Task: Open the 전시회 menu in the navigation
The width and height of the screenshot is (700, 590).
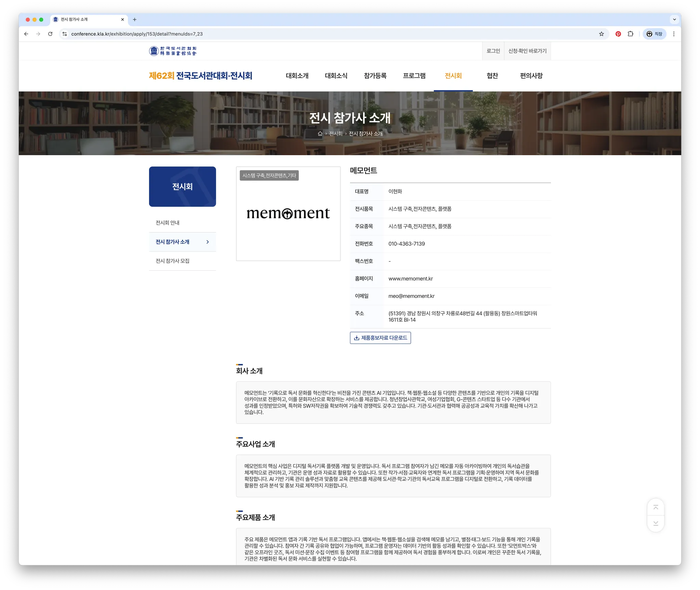Action: click(453, 76)
